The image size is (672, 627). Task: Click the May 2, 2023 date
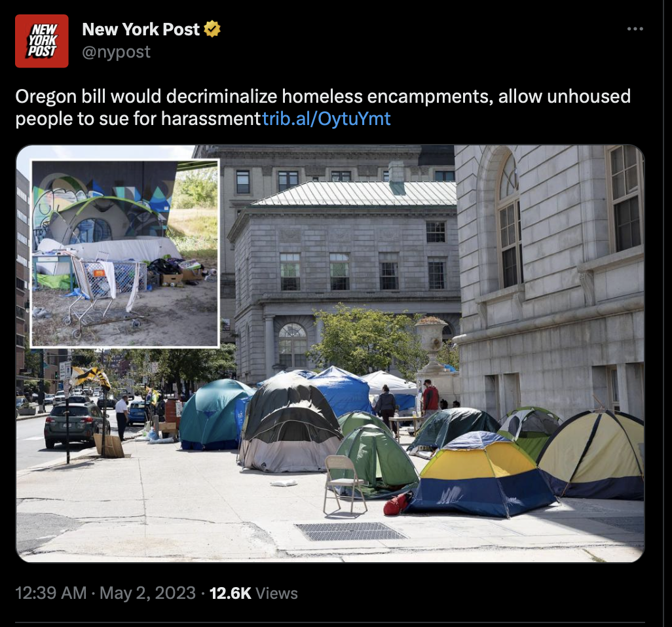[x=147, y=593]
